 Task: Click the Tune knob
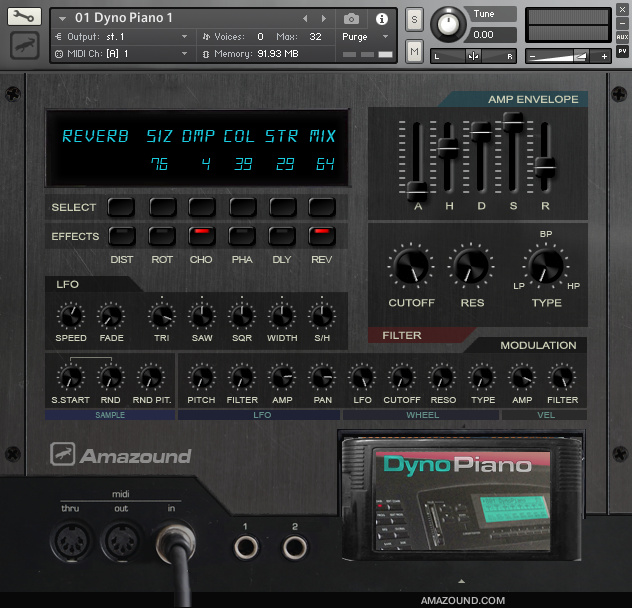(448, 24)
